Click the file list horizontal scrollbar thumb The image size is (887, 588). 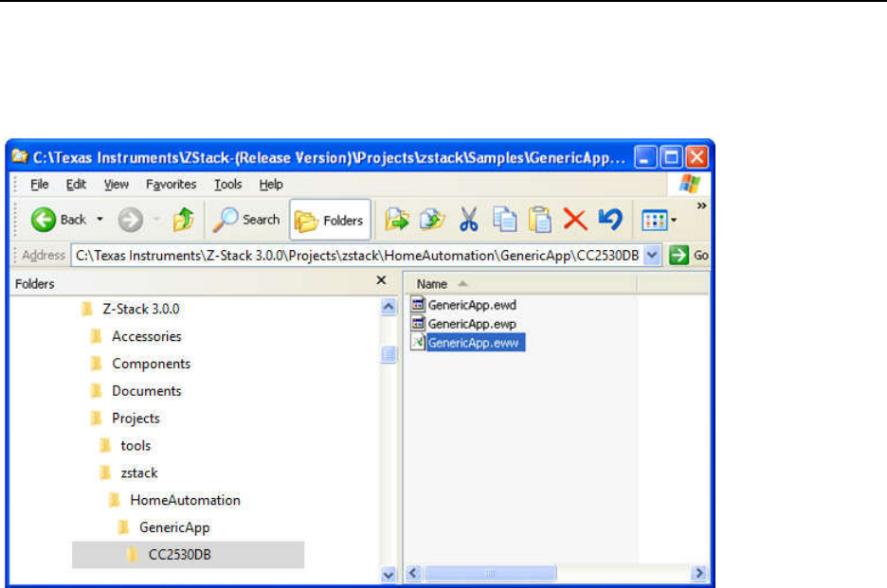490,573
